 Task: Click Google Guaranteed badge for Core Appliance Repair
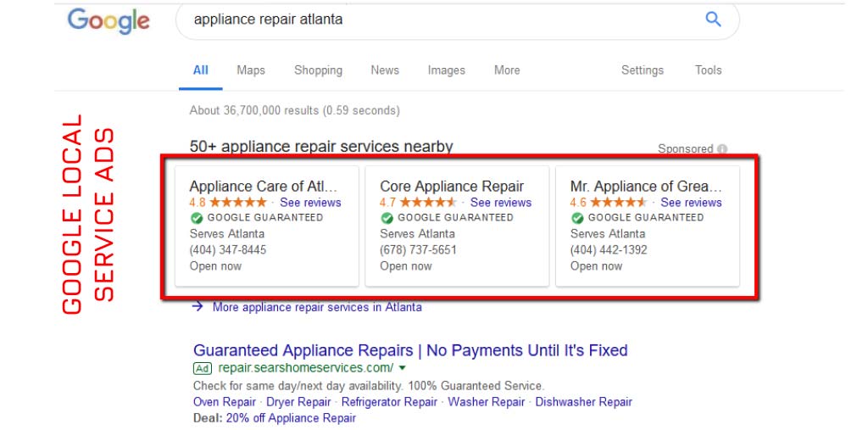coord(387,218)
